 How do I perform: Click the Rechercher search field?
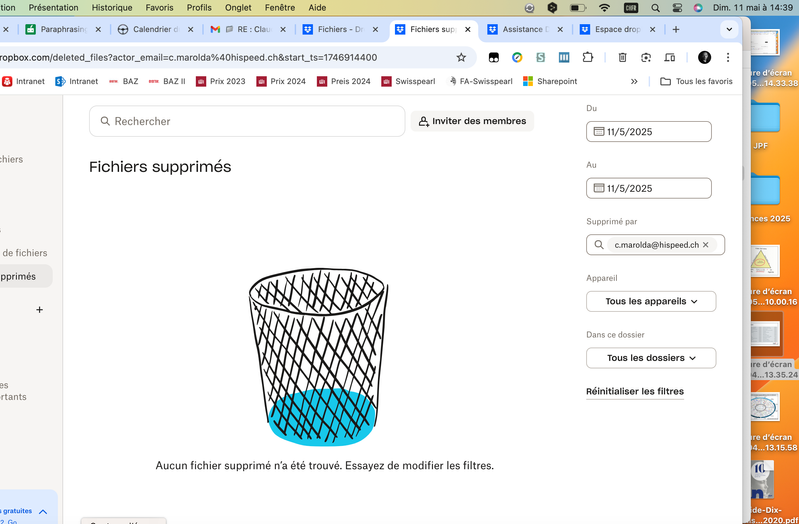pos(247,121)
